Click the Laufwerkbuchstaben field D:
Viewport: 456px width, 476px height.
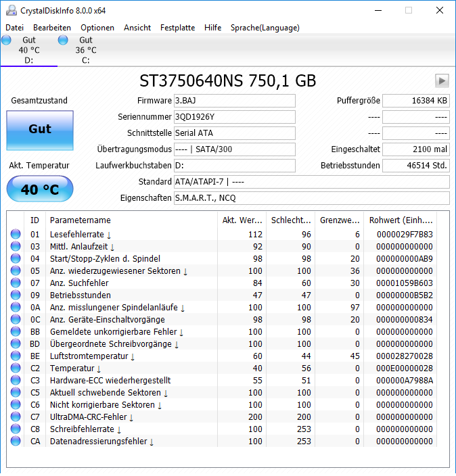pos(235,166)
